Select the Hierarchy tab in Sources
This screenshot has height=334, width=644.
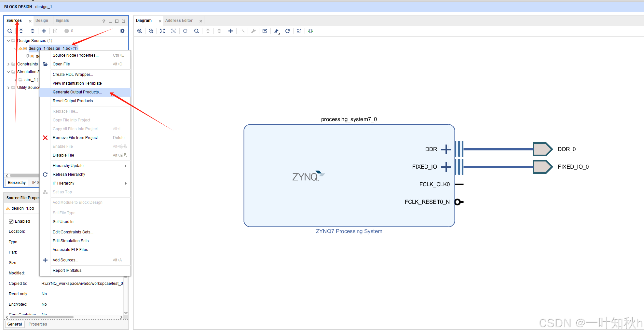coord(17,183)
